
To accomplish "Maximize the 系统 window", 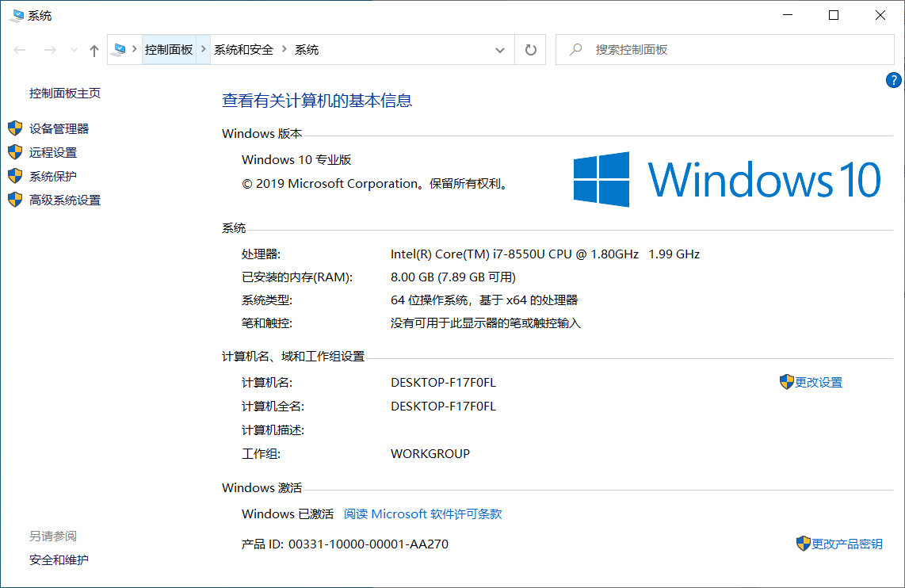I will tap(834, 15).
